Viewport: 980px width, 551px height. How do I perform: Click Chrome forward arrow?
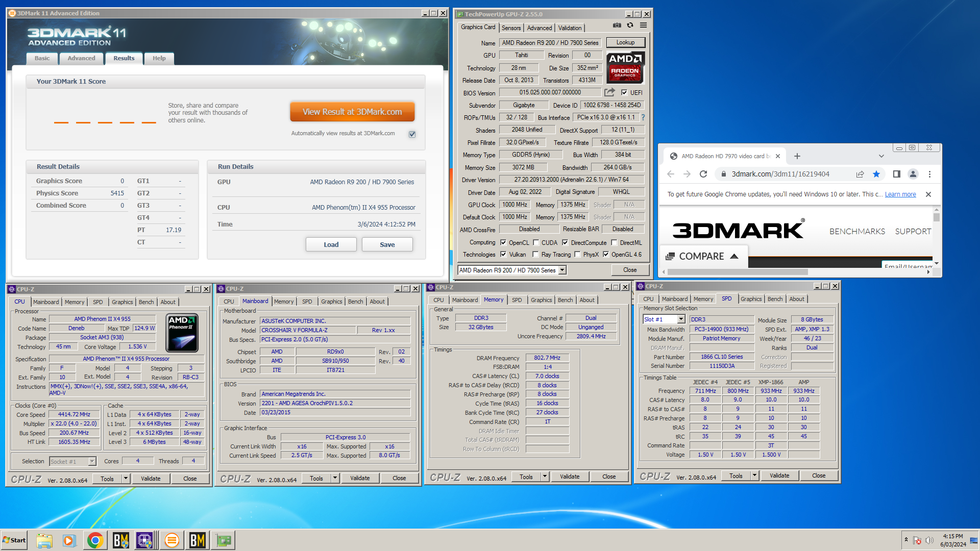tap(687, 174)
